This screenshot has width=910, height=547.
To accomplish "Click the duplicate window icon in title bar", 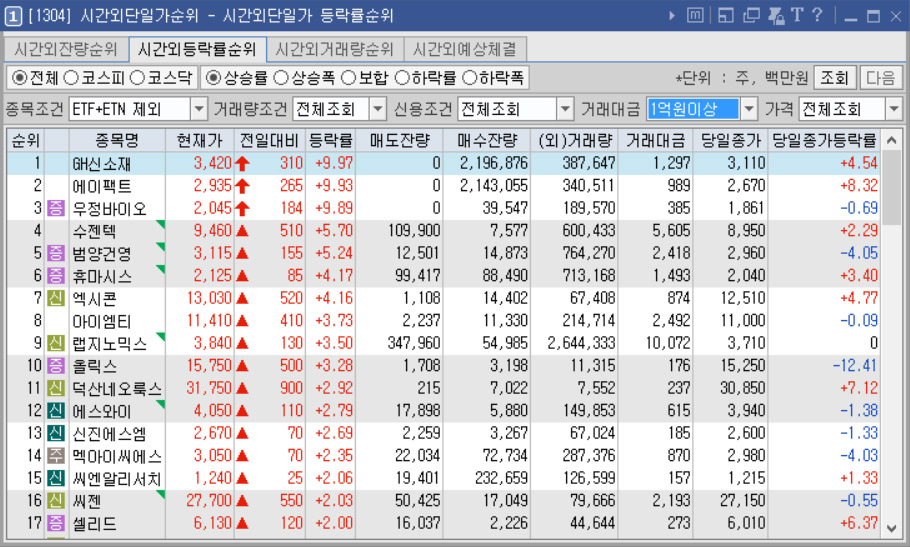I will coord(751,15).
